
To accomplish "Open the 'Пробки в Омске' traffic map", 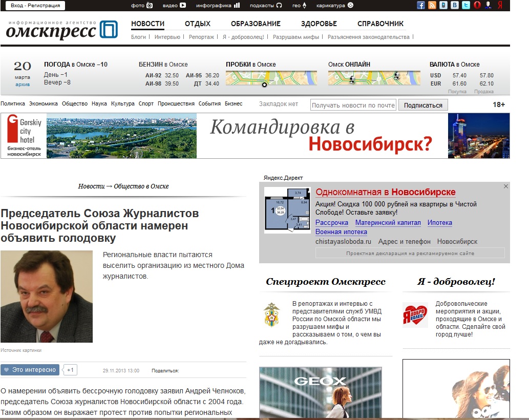I will click(x=271, y=78).
